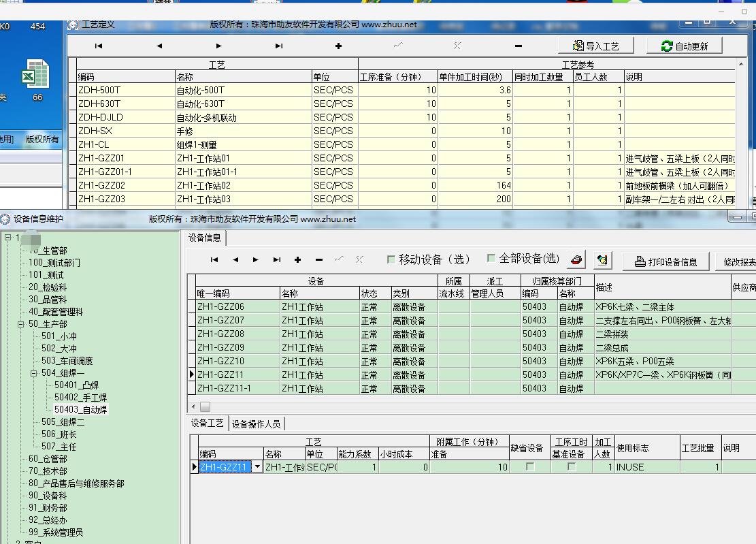
Task: Select 60_仓管部 tree item
Action: [48, 459]
